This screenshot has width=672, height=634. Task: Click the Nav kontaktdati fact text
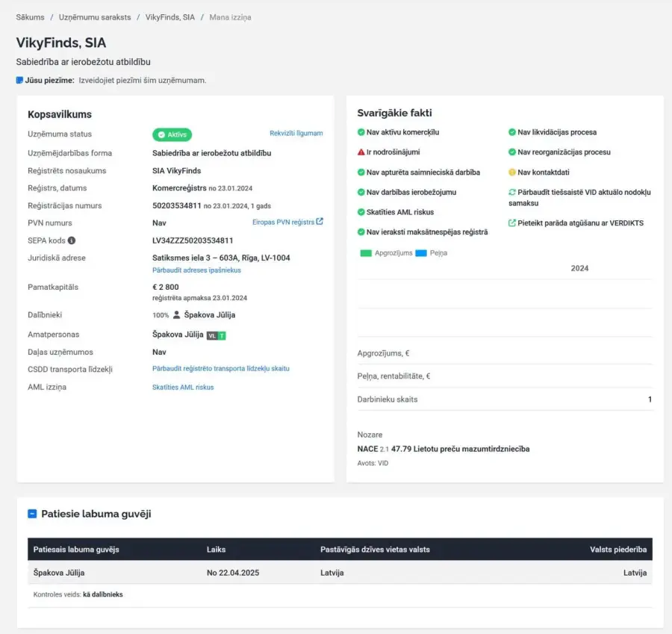544,173
